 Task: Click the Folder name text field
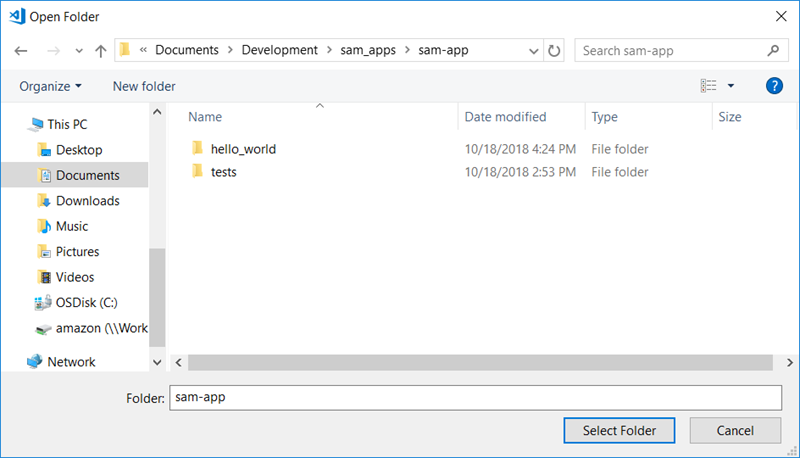pos(475,397)
